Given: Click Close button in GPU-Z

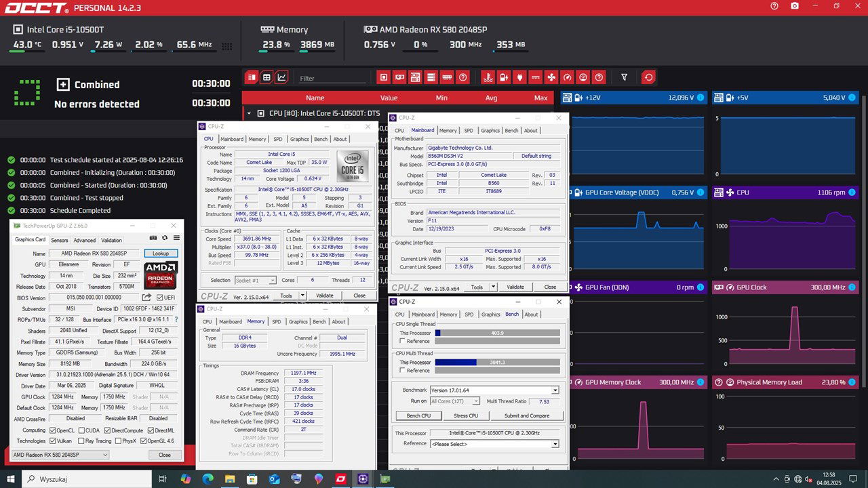Looking at the screenshot, I should (165, 455).
